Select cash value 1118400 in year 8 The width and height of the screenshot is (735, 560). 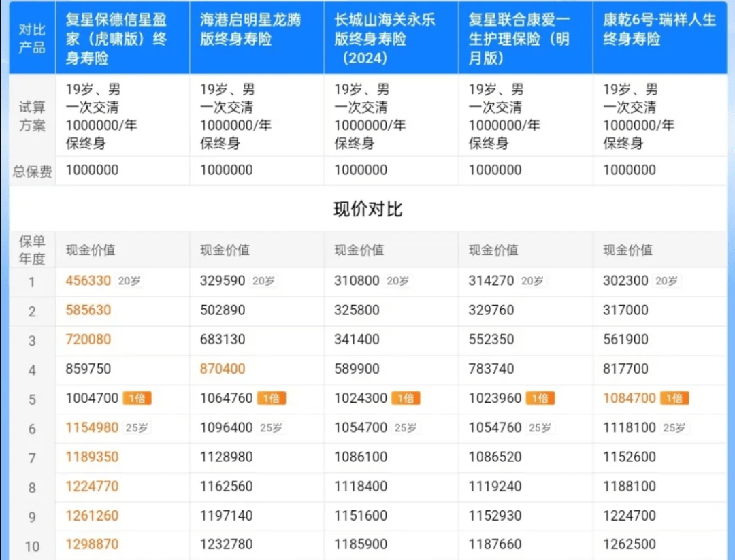coord(361,487)
